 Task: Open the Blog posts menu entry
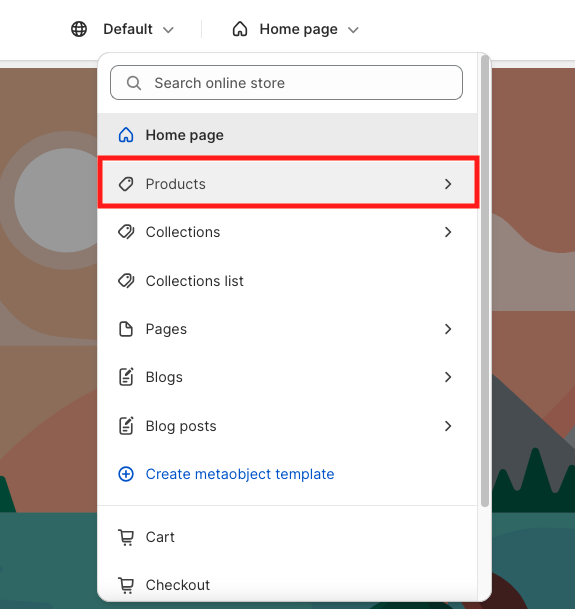288,426
